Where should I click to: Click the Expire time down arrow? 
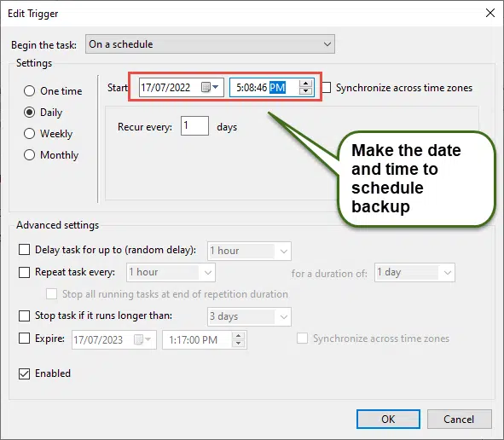pos(238,344)
